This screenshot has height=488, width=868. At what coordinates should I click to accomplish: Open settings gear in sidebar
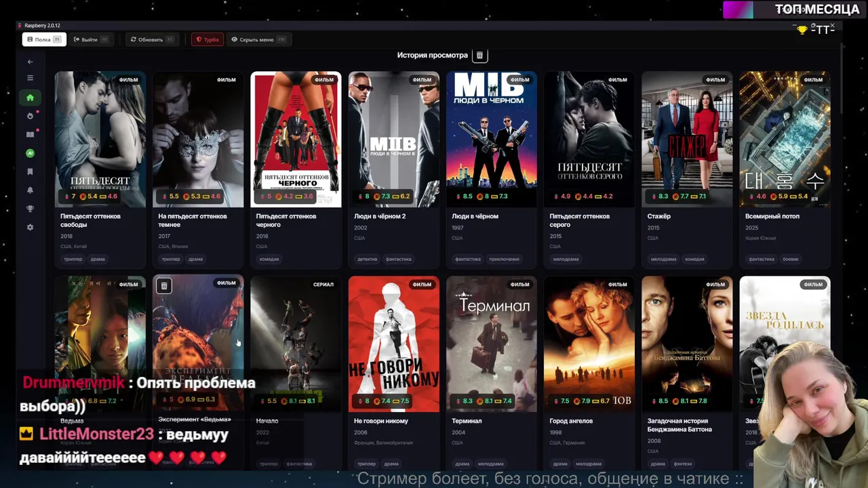coord(30,227)
